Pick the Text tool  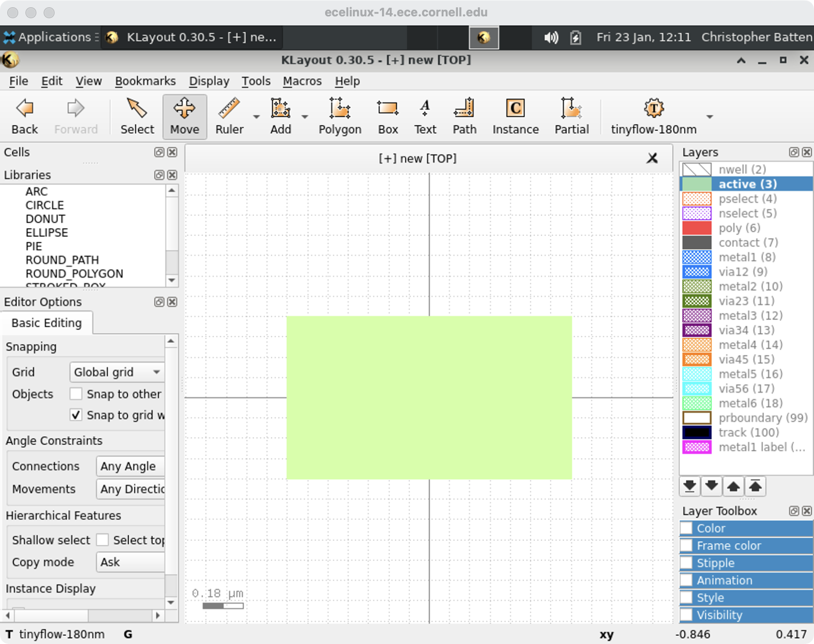click(x=425, y=116)
